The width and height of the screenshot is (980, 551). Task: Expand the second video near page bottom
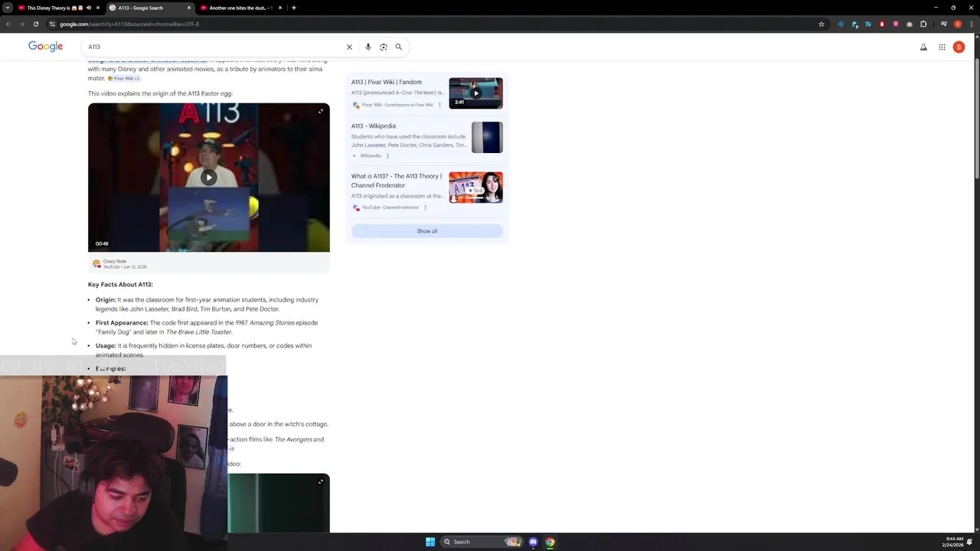[321, 481]
